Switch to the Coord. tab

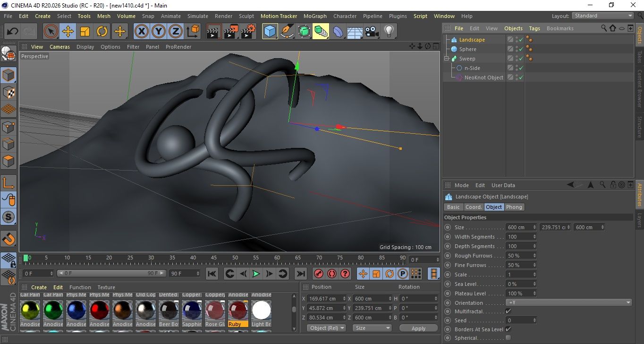pos(474,207)
